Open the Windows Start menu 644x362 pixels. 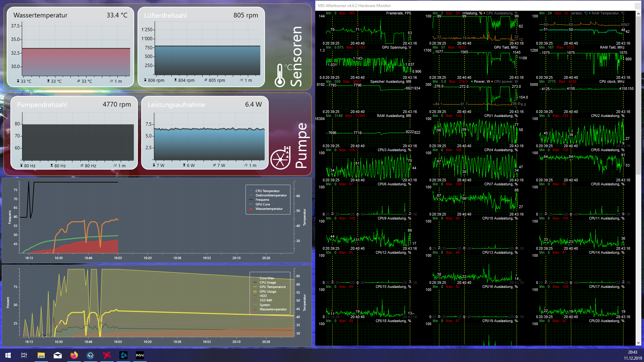(8, 355)
